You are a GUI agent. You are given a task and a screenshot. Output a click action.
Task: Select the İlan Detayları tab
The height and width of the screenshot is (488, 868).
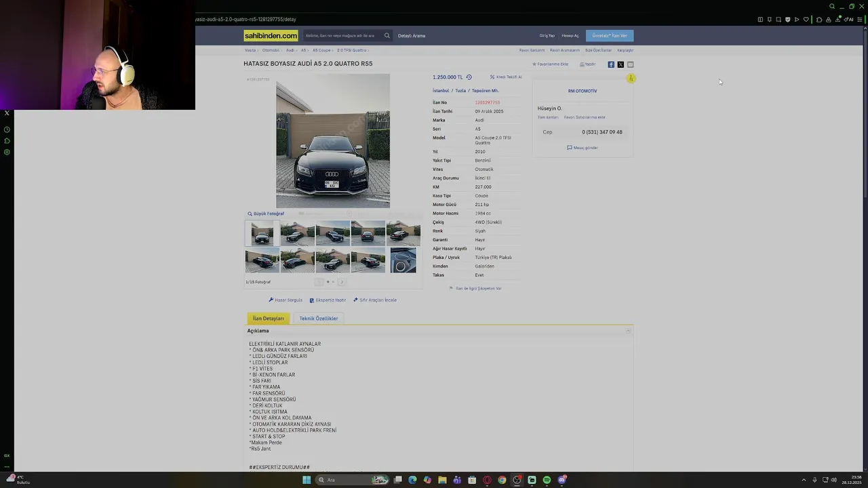(x=269, y=319)
